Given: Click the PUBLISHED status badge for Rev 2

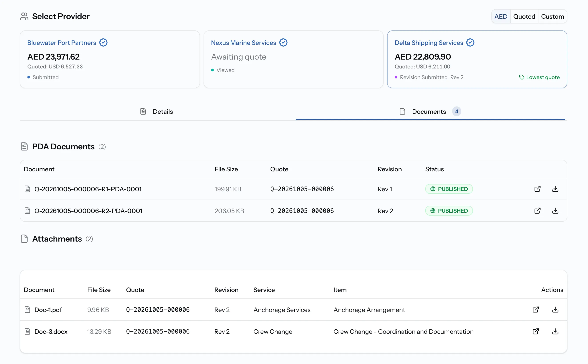Looking at the screenshot, I should 449,211.
